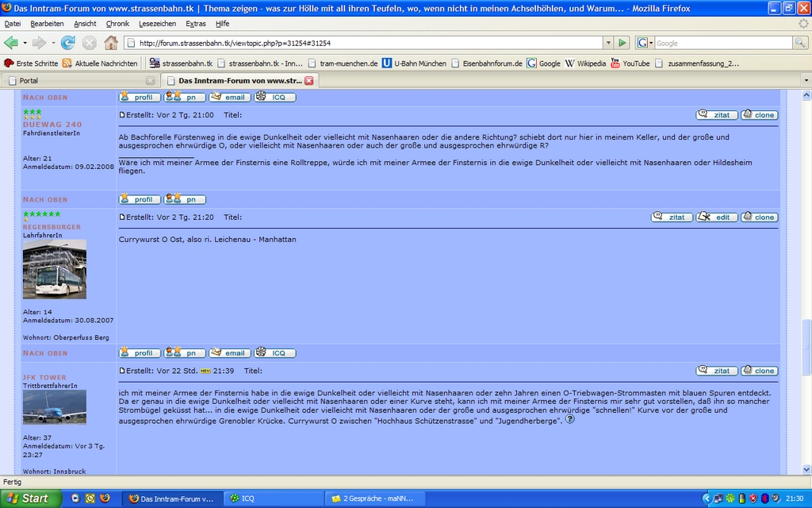Click the page scrollbar down arrow
The image size is (812, 508).
click(806, 469)
